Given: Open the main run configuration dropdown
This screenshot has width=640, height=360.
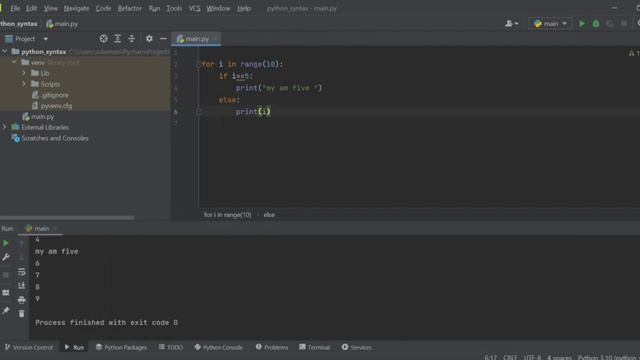Looking at the screenshot, I should pos(550,24).
